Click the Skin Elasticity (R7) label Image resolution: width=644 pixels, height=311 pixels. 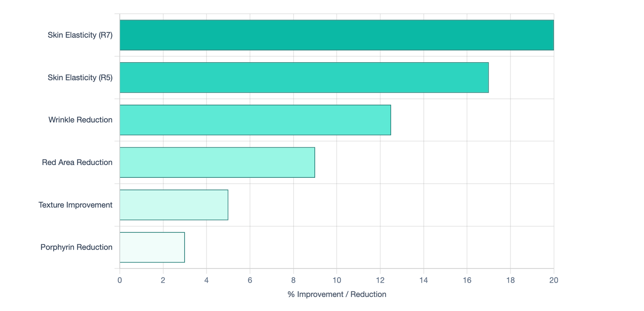pos(80,35)
